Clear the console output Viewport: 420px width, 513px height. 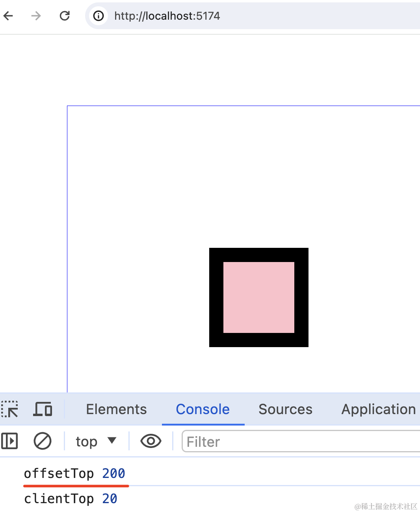(x=43, y=441)
